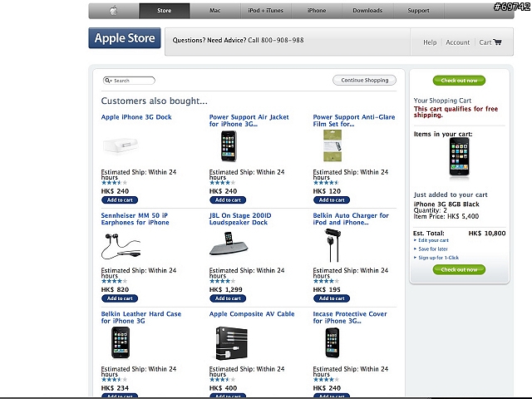Click the Sennheiser earphones thumbnail
The image size is (532, 399).
point(121,246)
